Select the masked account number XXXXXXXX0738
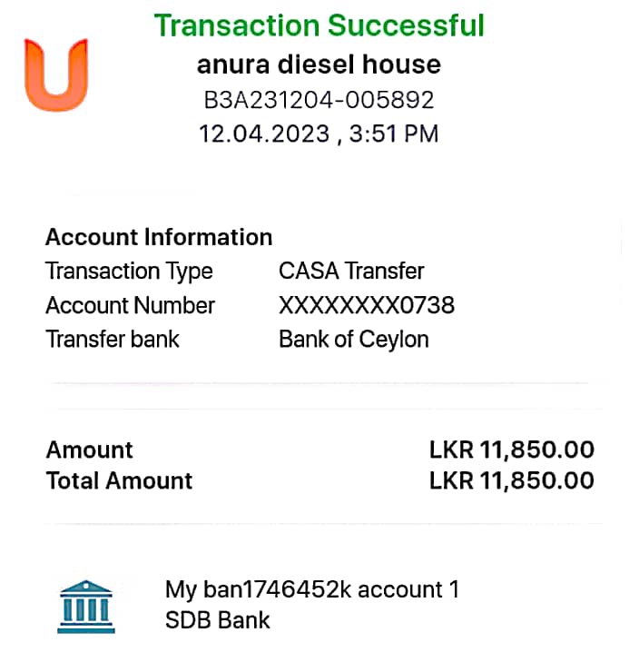 click(x=367, y=305)
